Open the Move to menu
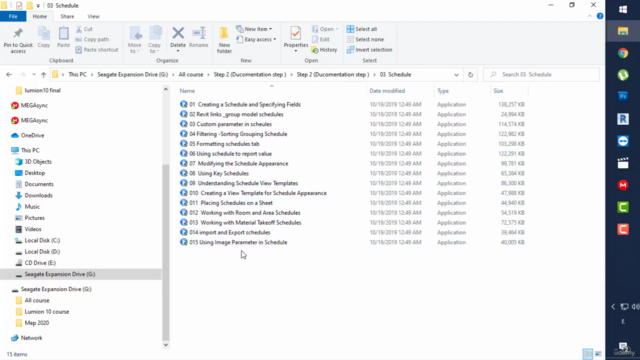 pos(135,40)
